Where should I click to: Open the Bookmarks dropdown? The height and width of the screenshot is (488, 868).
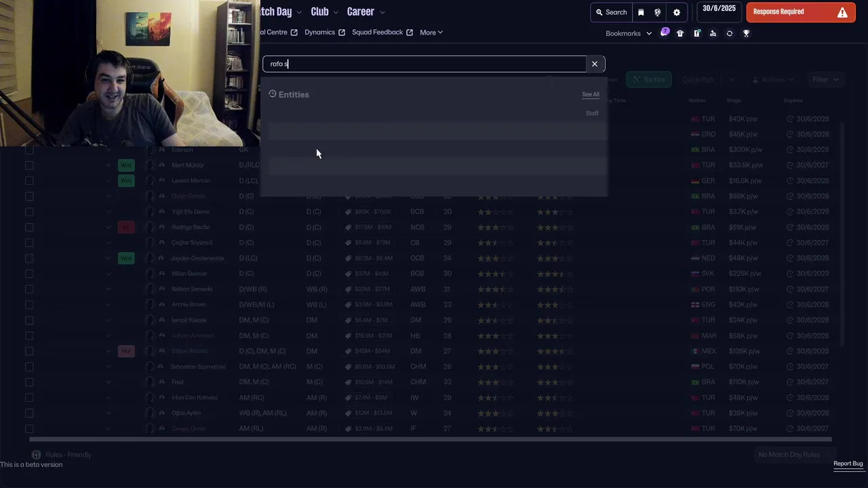click(x=629, y=33)
